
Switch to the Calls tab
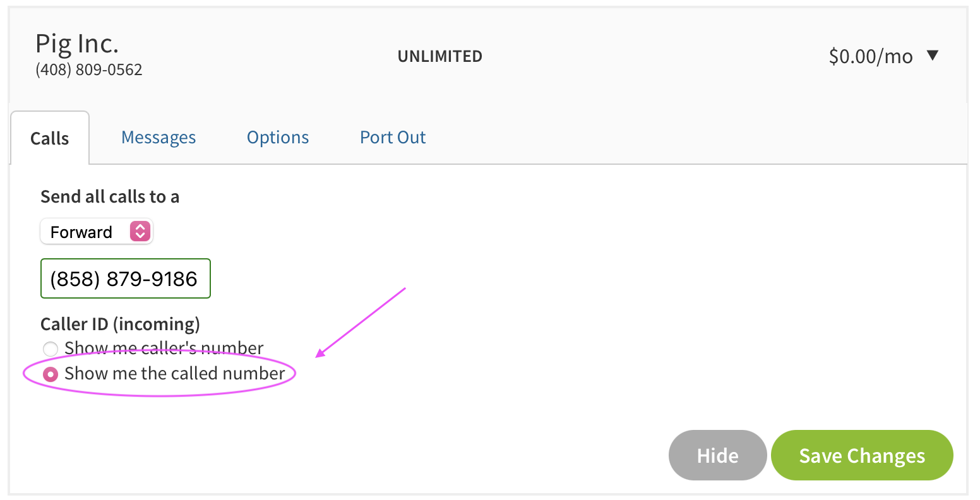tap(49, 138)
